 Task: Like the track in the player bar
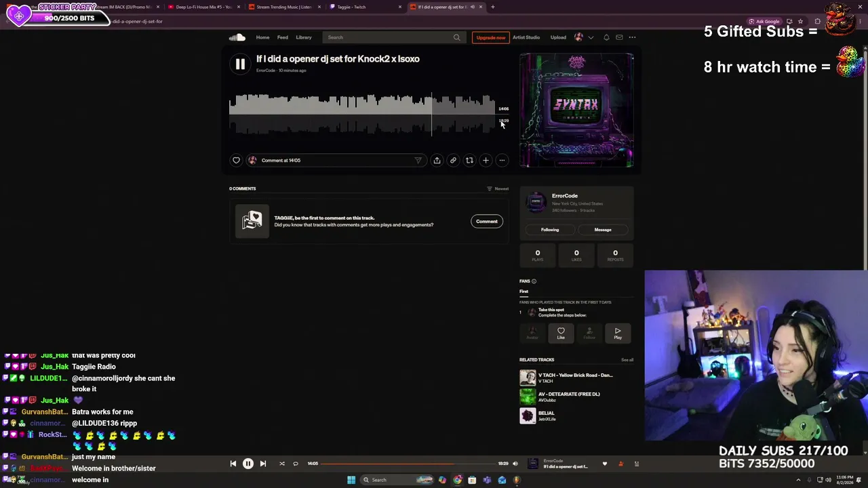click(x=605, y=464)
